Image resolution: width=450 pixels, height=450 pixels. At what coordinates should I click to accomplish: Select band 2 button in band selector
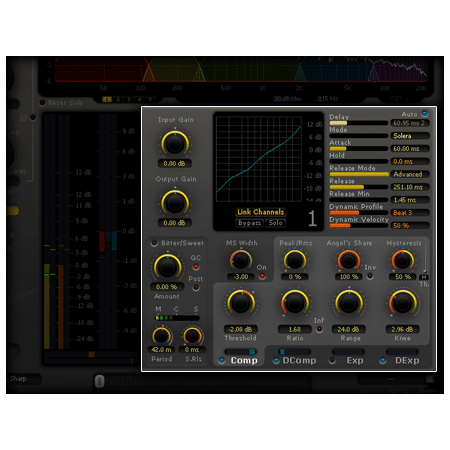click(x=118, y=99)
